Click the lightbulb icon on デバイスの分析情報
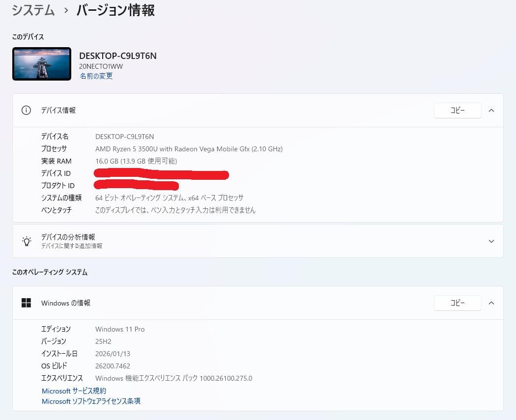 [26, 241]
